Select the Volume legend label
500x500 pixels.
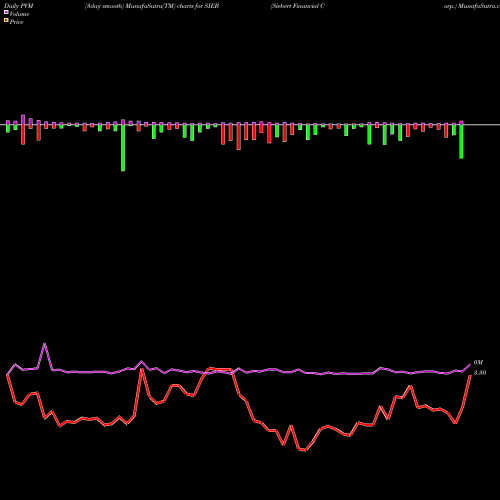click(19, 14)
